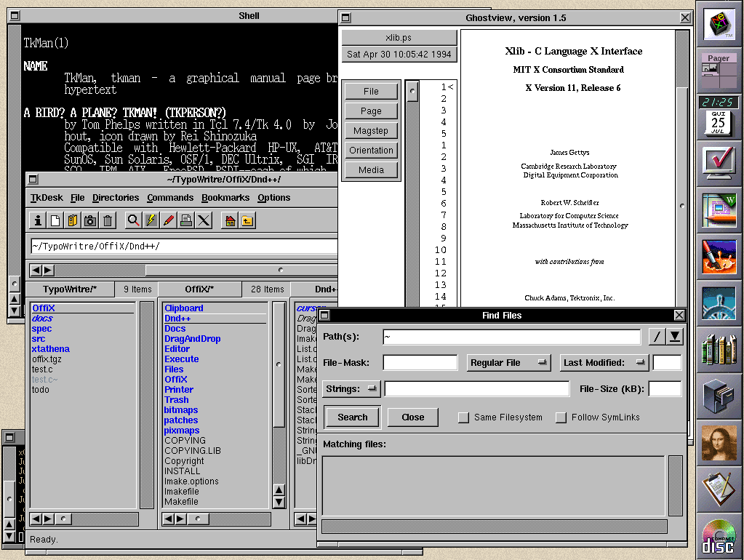Viewport: 744px width, 560px height.
Task: Click the Path(s) input field
Action: pos(511,337)
